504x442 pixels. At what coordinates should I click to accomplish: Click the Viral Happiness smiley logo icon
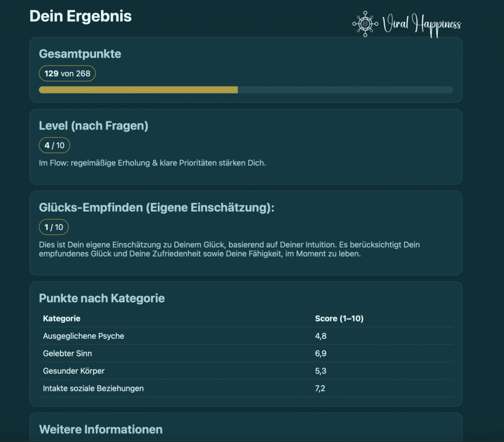pos(365,24)
